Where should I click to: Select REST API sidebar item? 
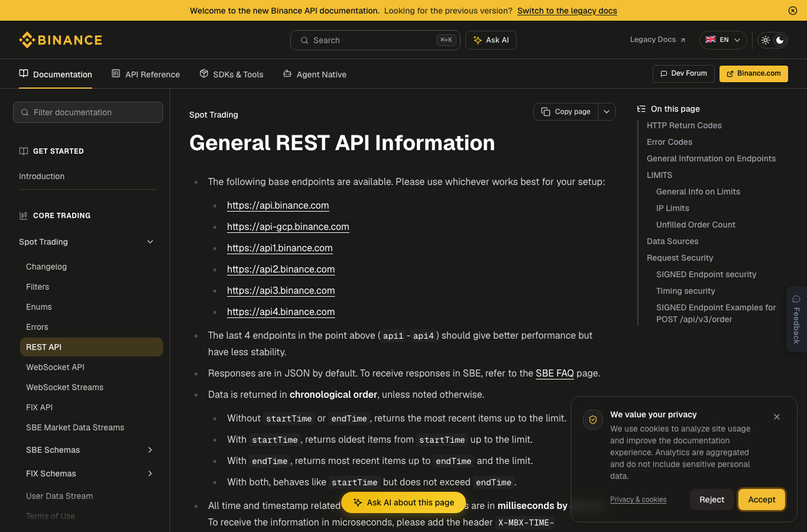(x=92, y=347)
